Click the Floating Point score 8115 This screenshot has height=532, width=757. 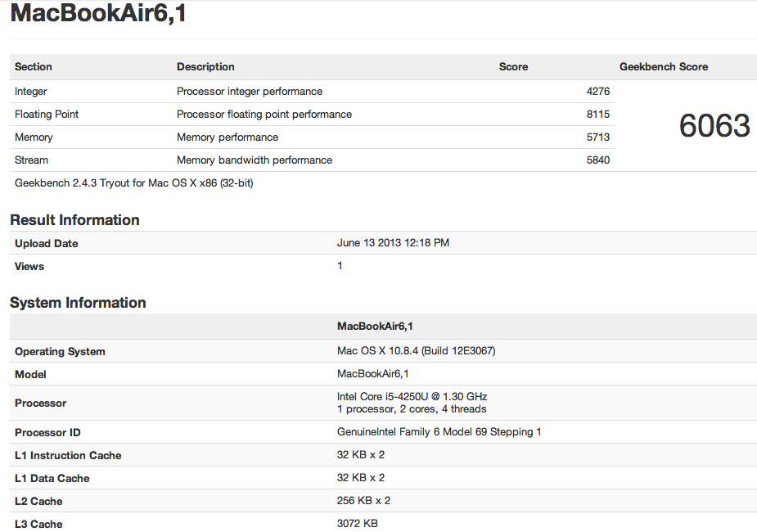(597, 115)
